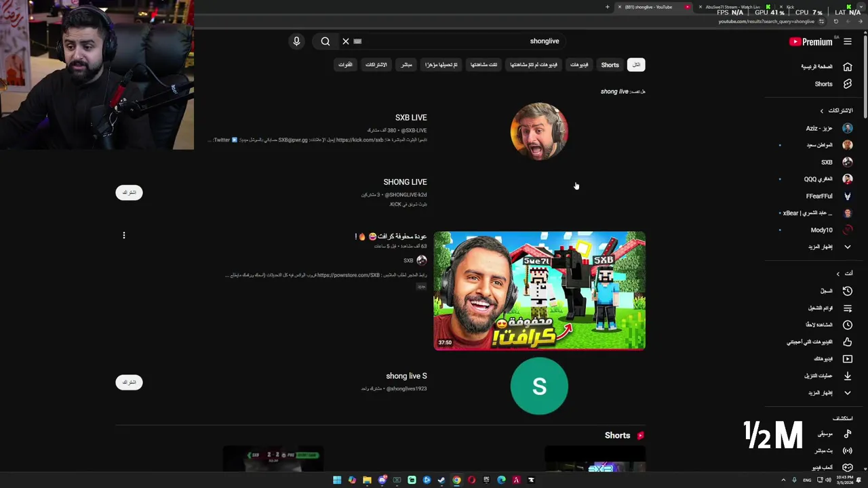Open the SHONG LIVE channel title
Image resolution: width=868 pixels, height=488 pixels.
click(x=405, y=182)
